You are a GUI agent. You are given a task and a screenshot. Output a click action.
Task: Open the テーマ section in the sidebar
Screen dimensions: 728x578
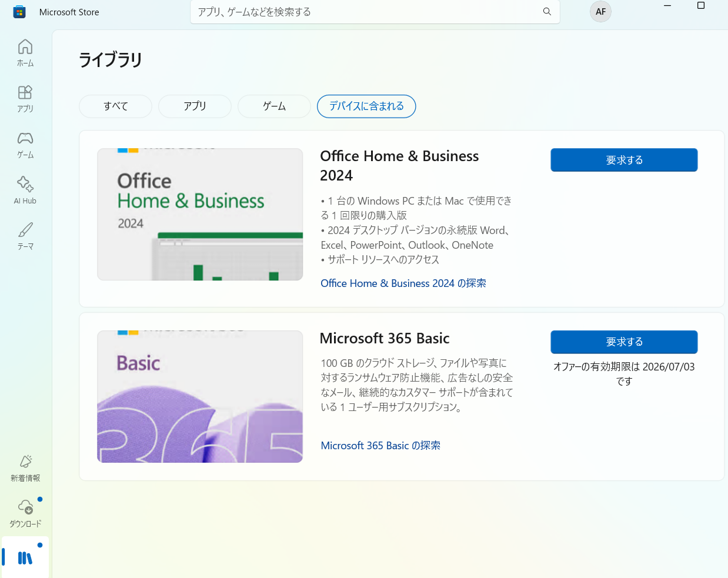[25, 235]
